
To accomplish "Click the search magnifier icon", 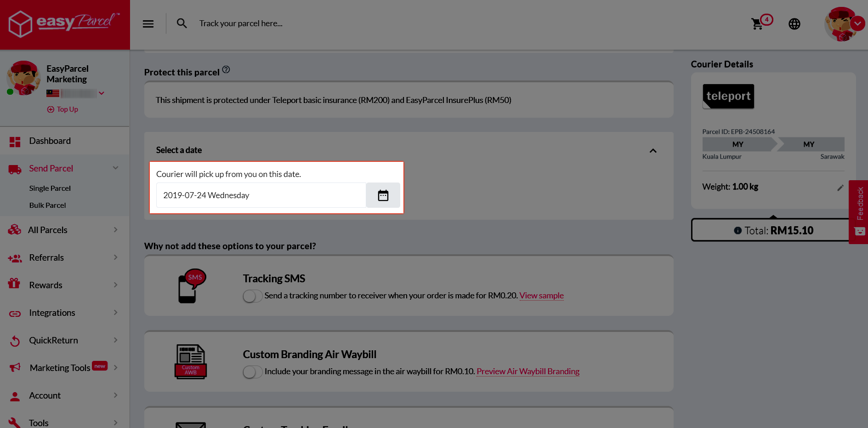I will [x=182, y=23].
